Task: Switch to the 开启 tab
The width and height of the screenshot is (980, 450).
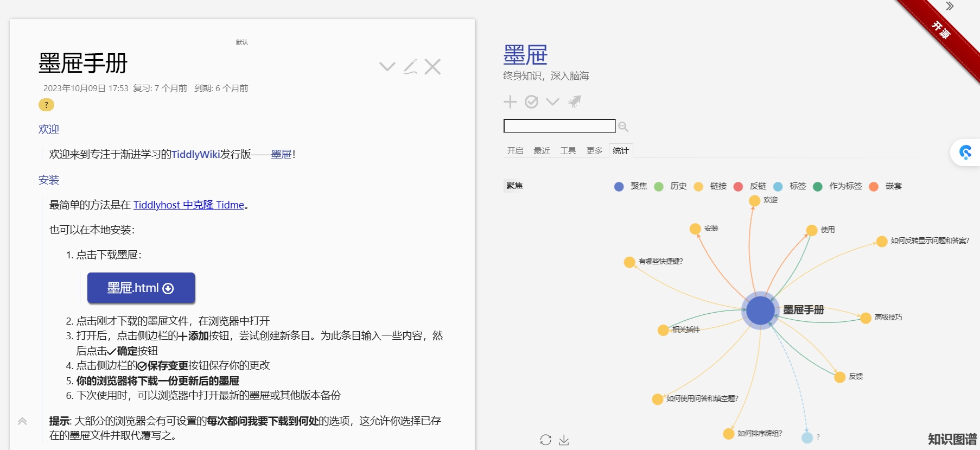Action: [515, 150]
